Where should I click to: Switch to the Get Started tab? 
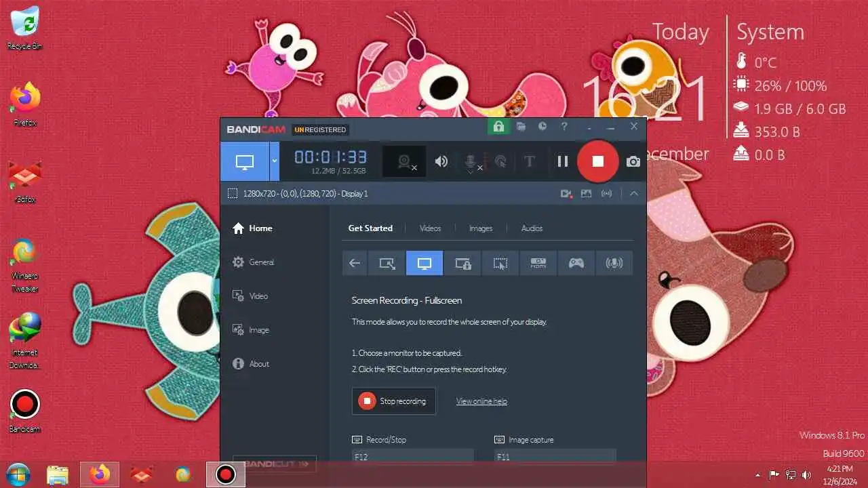[370, 228]
